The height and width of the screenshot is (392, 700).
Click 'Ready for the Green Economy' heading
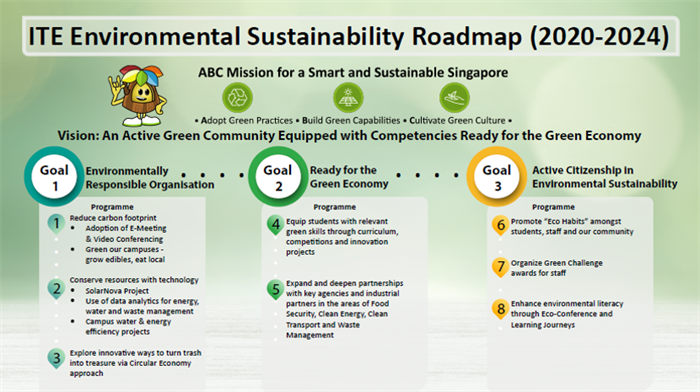click(349, 177)
